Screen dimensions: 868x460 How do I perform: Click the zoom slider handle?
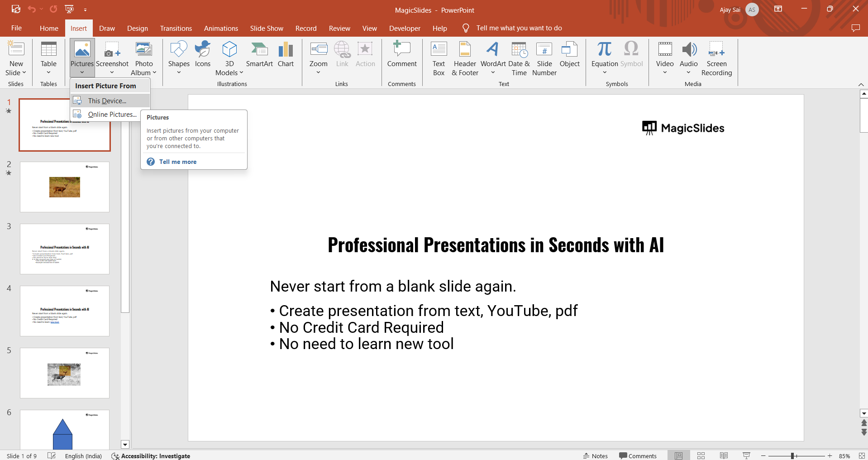click(x=792, y=456)
